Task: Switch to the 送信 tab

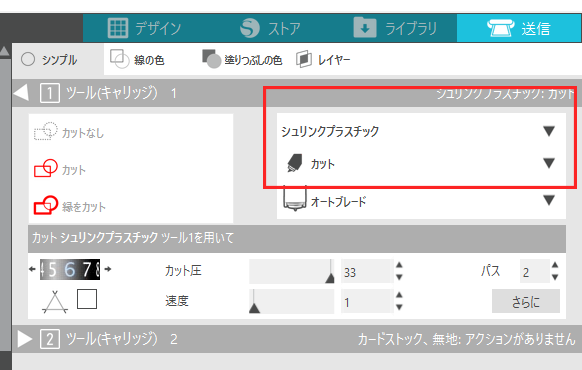Action: [x=519, y=28]
